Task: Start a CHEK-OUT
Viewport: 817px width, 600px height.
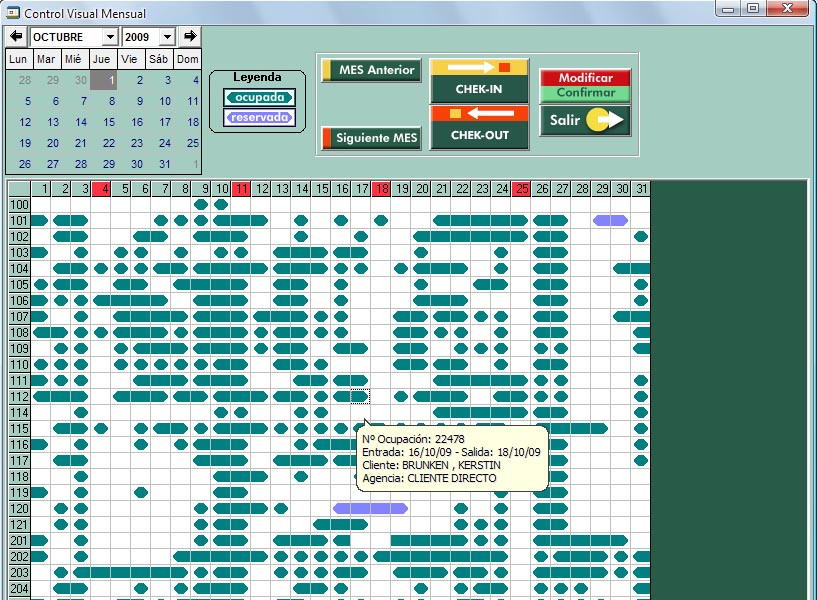Action: point(479,128)
